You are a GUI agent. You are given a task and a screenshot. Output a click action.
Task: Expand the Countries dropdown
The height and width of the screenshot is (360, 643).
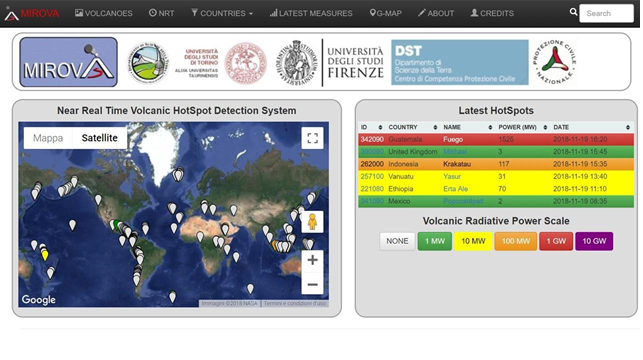pyautogui.click(x=222, y=14)
